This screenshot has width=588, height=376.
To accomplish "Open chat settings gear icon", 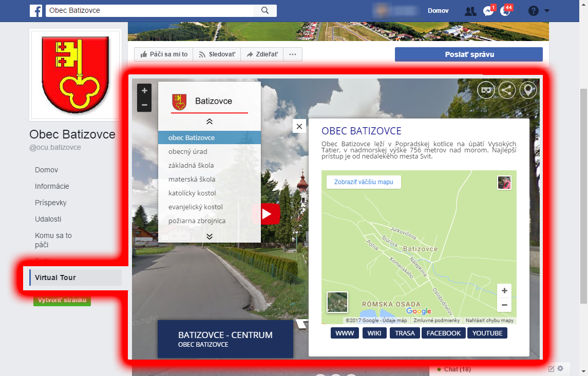I will [560, 368].
